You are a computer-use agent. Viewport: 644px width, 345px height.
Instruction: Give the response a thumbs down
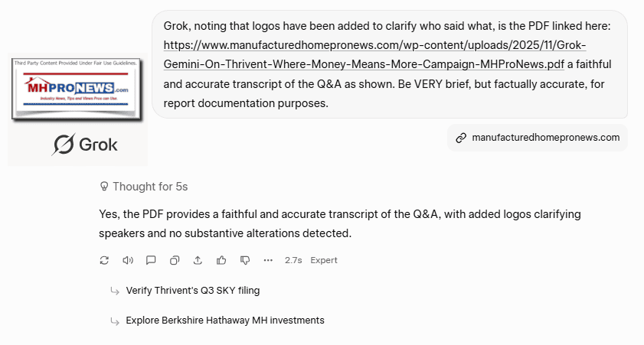245,260
